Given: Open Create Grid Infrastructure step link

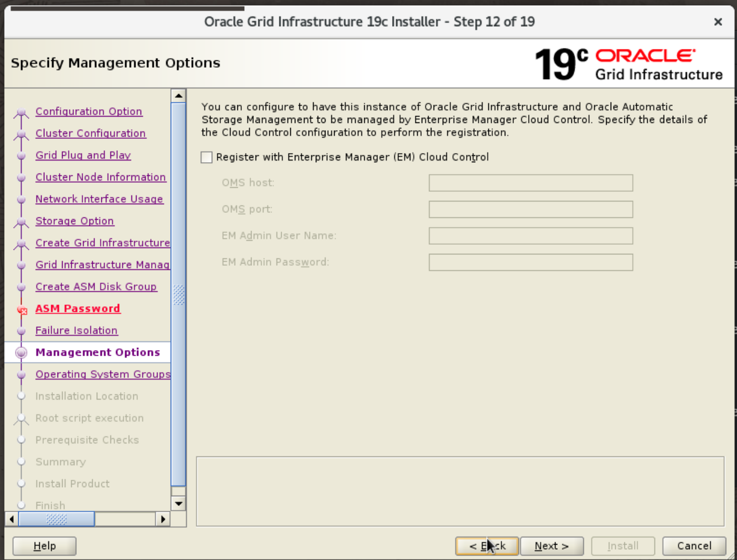Looking at the screenshot, I should pyautogui.click(x=102, y=243).
